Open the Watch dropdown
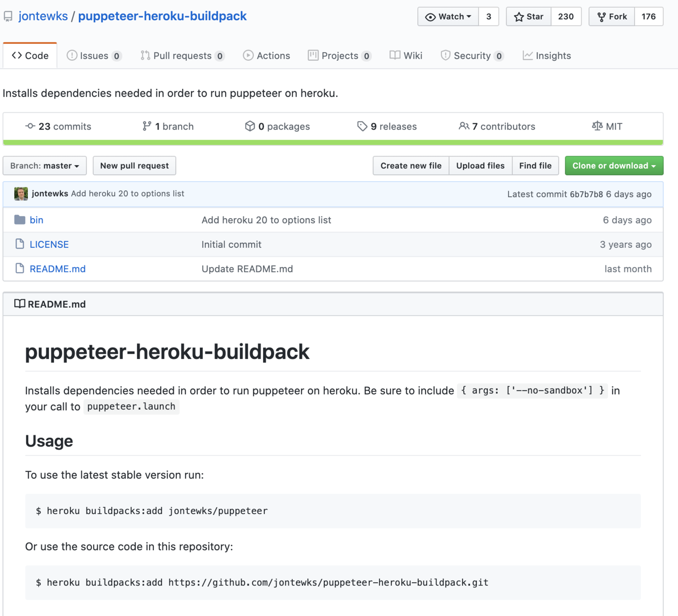678x616 pixels. 448,16
